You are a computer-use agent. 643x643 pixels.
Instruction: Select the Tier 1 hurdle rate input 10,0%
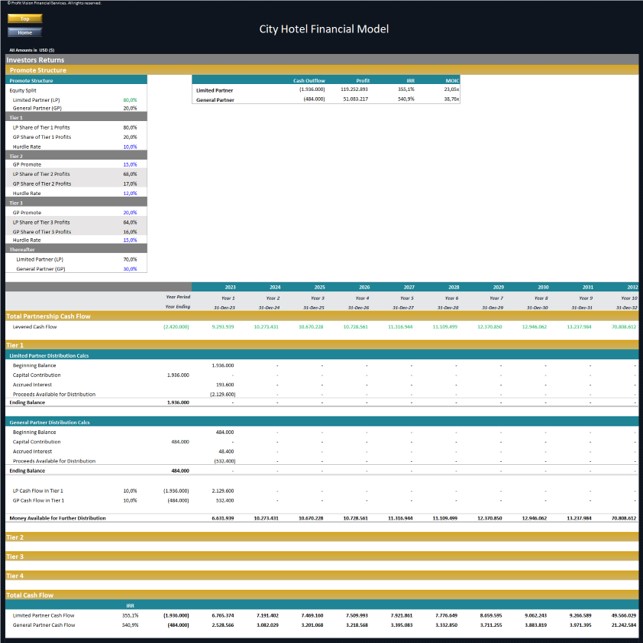tap(130, 147)
